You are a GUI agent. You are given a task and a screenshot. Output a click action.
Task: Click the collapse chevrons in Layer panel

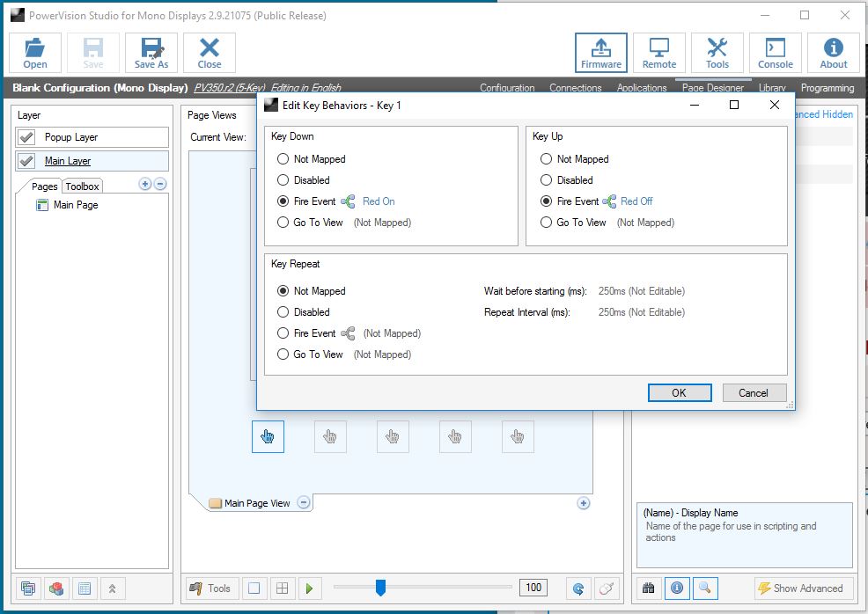point(113,588)
